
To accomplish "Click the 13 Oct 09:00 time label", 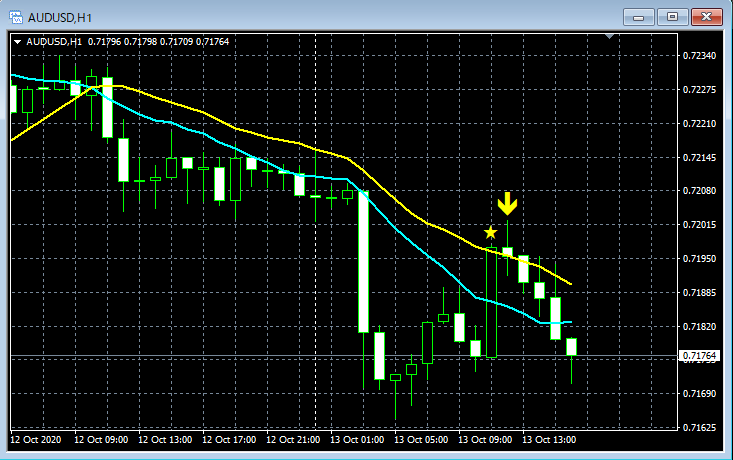I will click(x=485, y=440).
